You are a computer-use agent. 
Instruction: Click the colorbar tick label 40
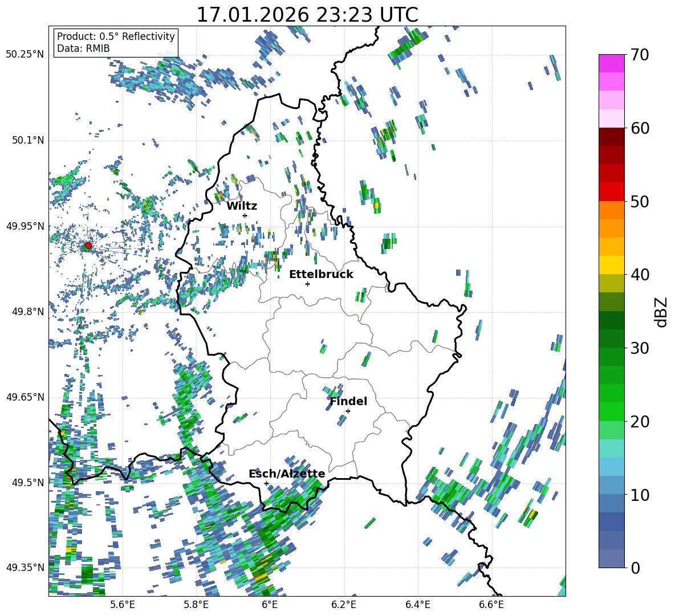point(640,275)
